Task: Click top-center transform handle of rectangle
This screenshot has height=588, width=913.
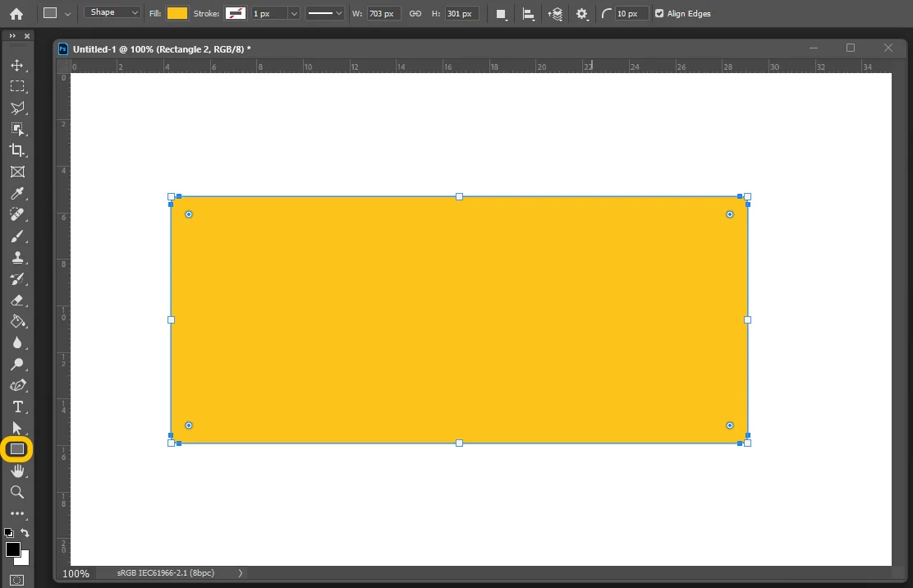Action: tap(460, 197)
